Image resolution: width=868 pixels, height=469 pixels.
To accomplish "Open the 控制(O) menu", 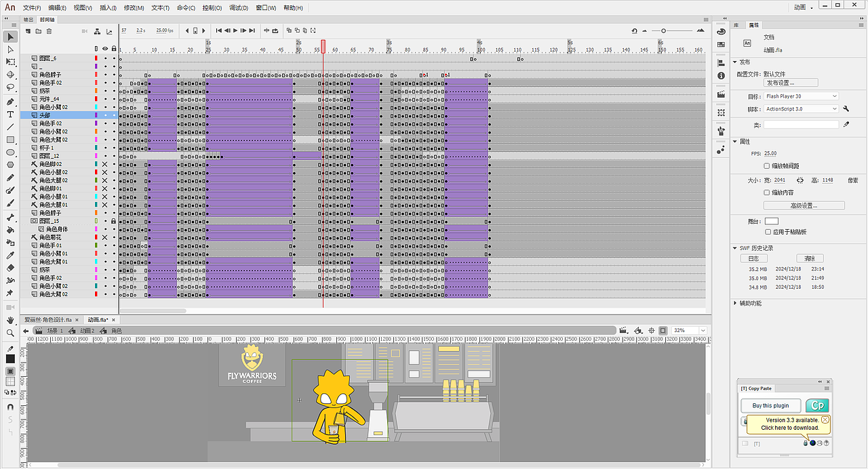I will (212, 7).
